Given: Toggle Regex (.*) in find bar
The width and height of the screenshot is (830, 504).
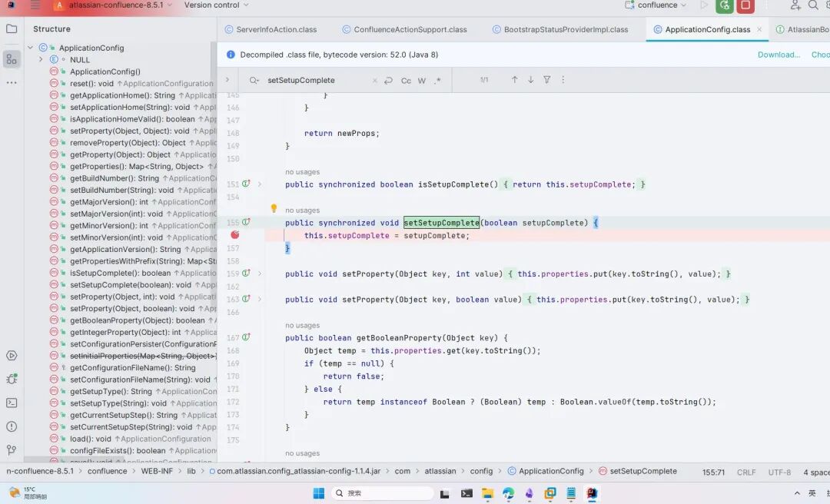Looking at the screenshot, I should click(437, 81).
